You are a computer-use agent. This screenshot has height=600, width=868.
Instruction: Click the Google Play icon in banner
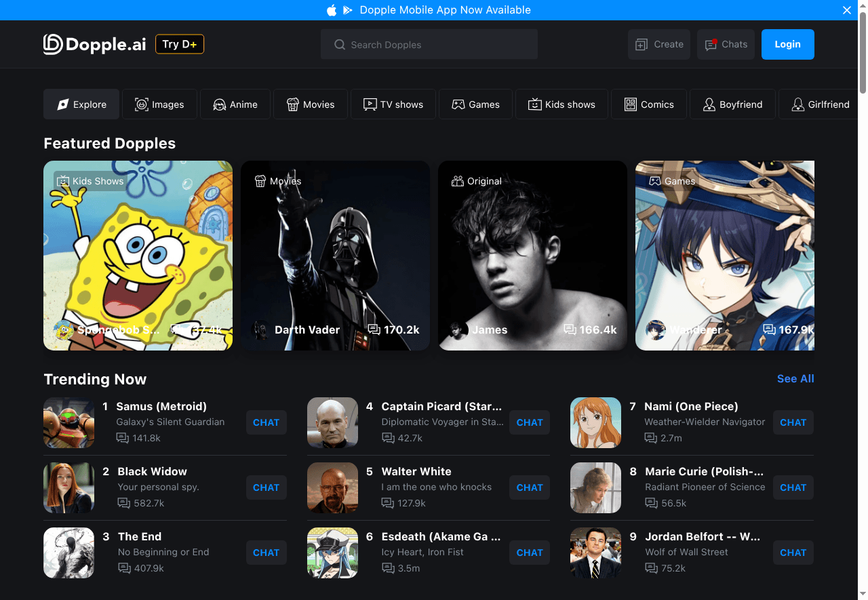348,10
